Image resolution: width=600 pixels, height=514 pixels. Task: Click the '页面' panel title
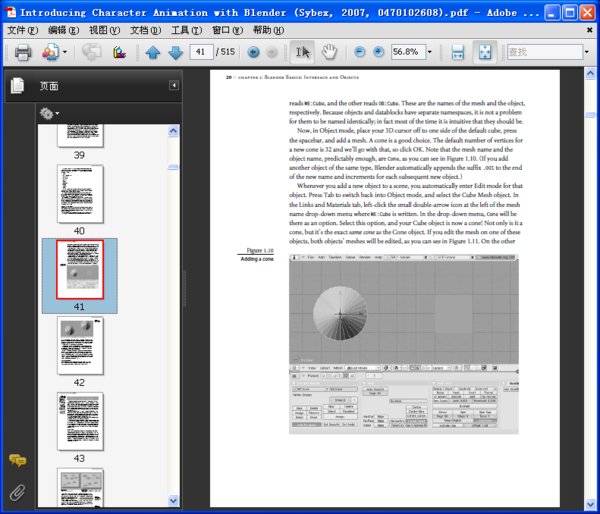click(x=49, y=86)
